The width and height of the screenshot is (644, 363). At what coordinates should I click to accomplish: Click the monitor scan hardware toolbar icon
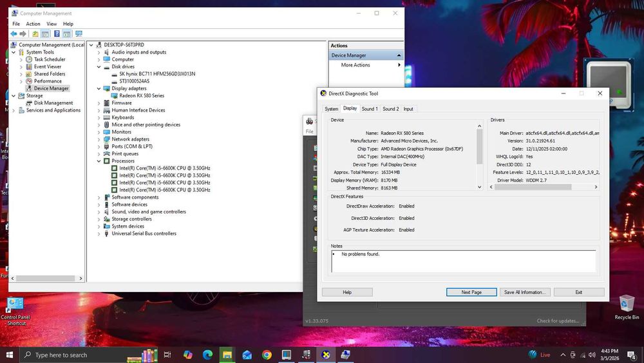79,34
